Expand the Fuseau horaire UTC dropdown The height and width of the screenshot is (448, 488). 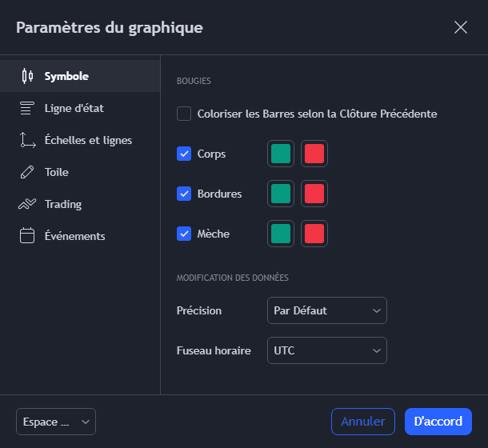pyautogui.click(x=326, y=350)
